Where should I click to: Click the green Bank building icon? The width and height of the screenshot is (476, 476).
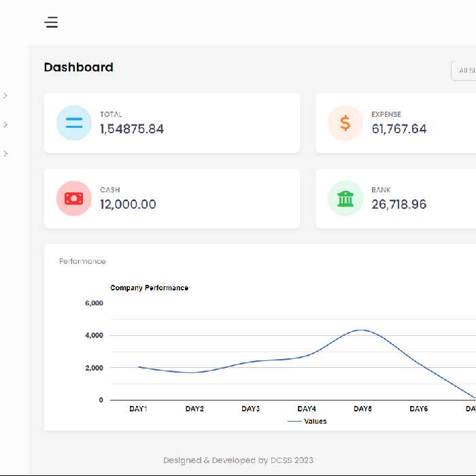tap(345, 199)
